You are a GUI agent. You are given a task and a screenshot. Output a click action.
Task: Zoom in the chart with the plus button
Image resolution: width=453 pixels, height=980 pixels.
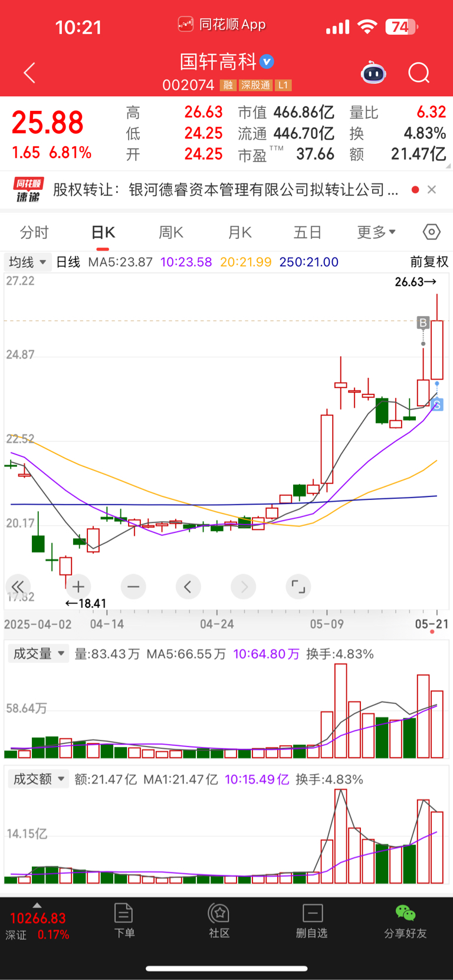[78, 587]
